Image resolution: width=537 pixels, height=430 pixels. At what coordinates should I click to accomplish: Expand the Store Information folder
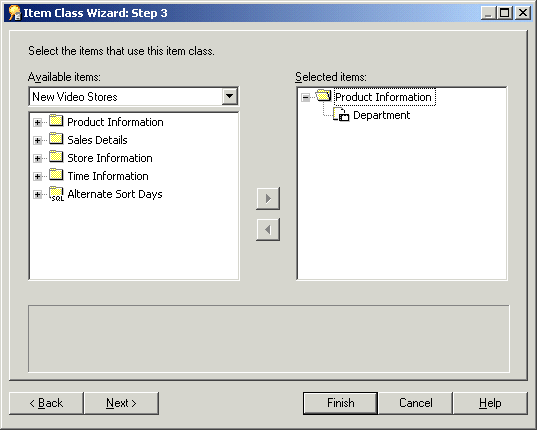click(x=37, y=158)
